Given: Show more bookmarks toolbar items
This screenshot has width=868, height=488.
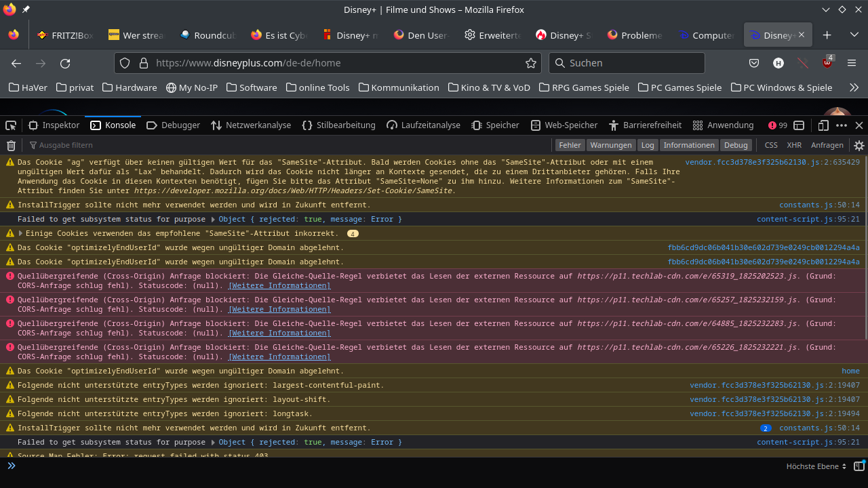Looking at the screenshot, I should click(854, 87).
